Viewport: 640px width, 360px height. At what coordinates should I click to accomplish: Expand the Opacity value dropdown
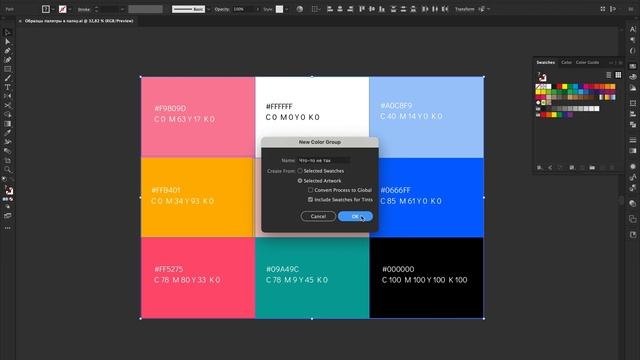(x=258, y=9)
